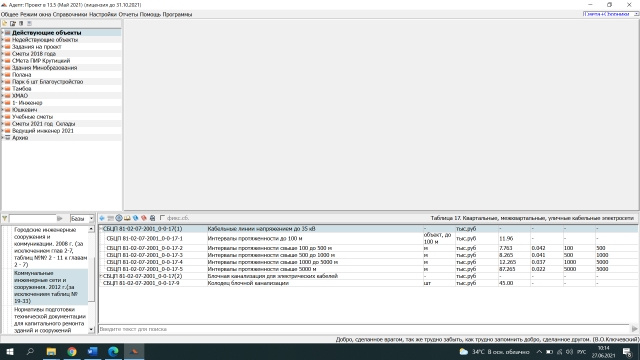Viewport: 640px width, 360px height.
Task: Click the grey list icon in table toolbar
Action: pos(110,218)
